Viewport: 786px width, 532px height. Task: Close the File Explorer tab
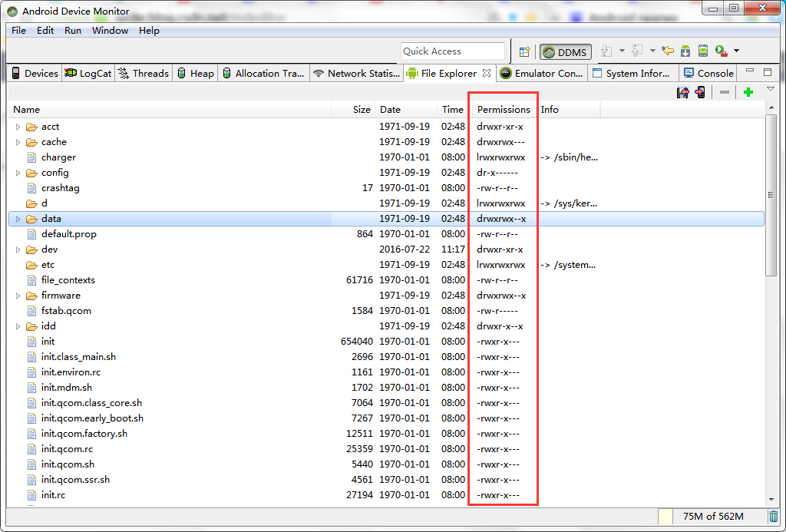click(x=486, y=73)
